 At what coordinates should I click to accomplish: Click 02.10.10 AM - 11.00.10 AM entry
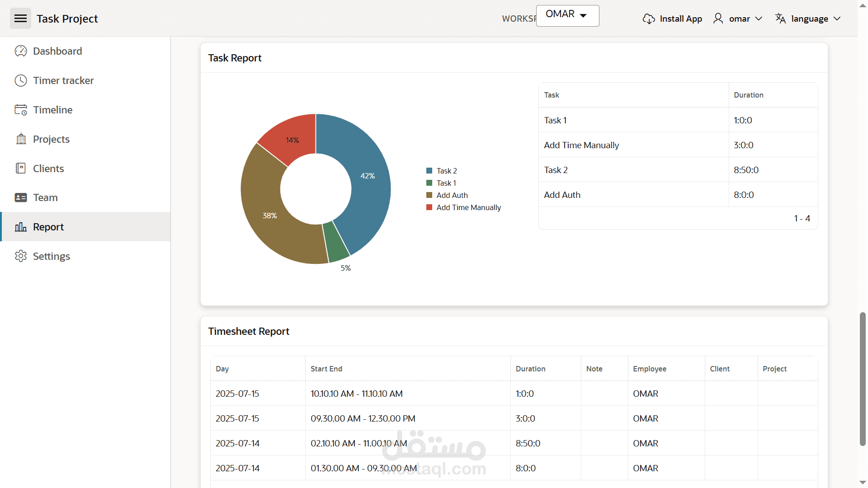359,443
